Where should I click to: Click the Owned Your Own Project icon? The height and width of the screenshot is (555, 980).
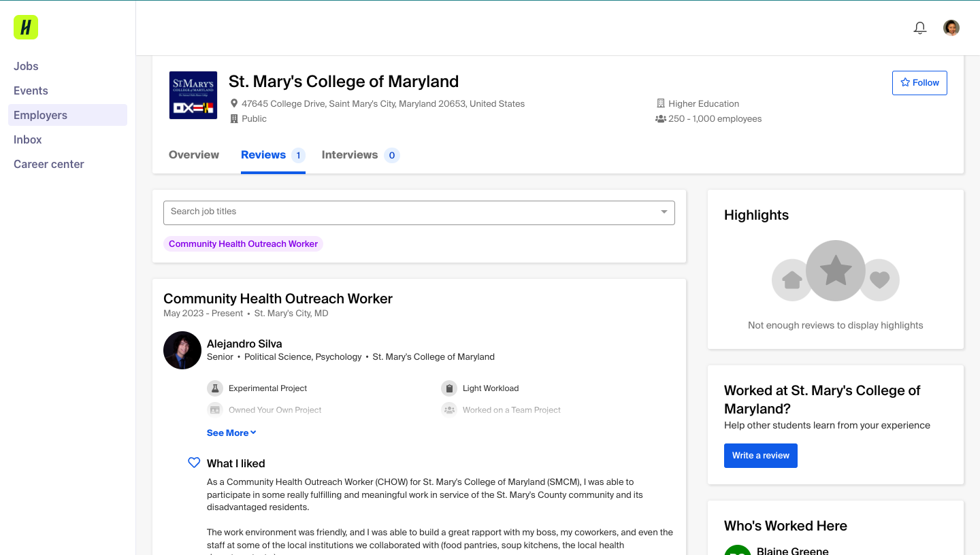pos(215,410)
